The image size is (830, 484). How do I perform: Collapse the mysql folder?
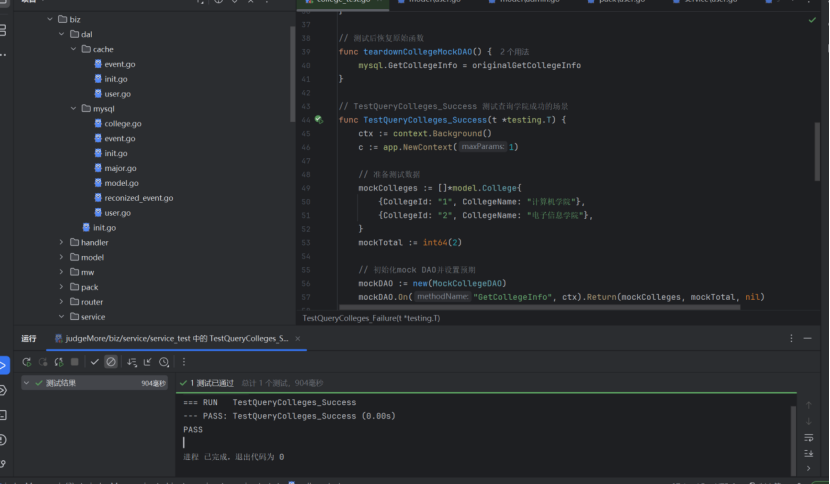[73, 108]
